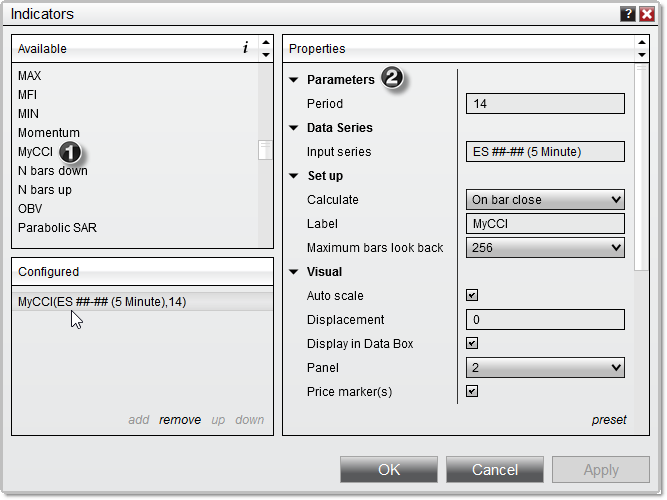Click the help question mark icon
Viewport: 667px width, 500px height.
click(x=627, y=14)
